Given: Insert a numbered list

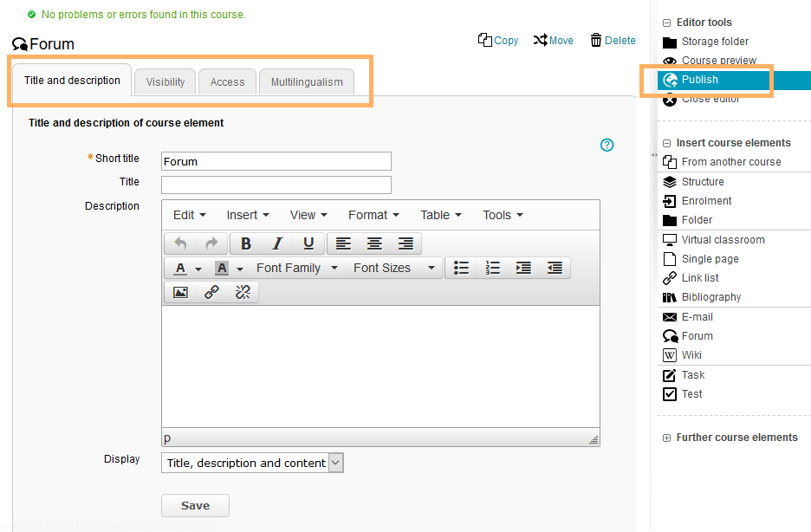Looking at the screenshot, I should pos(493,268).
